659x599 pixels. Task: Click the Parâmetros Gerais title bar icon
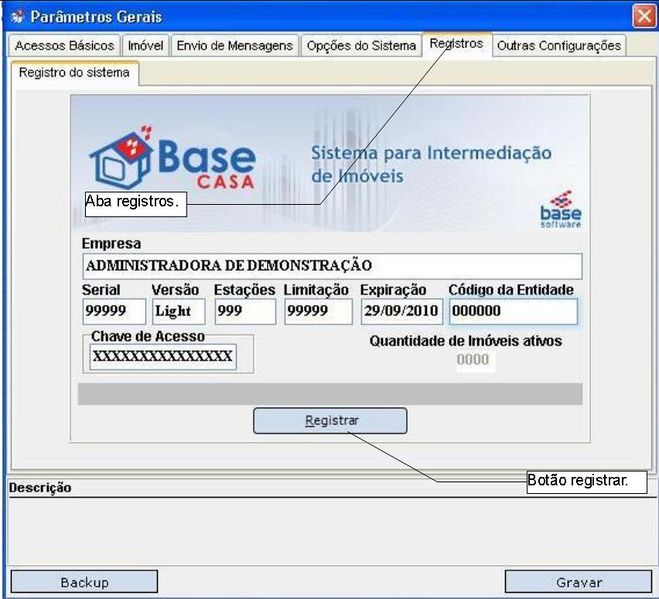click(x=16, y=17)
